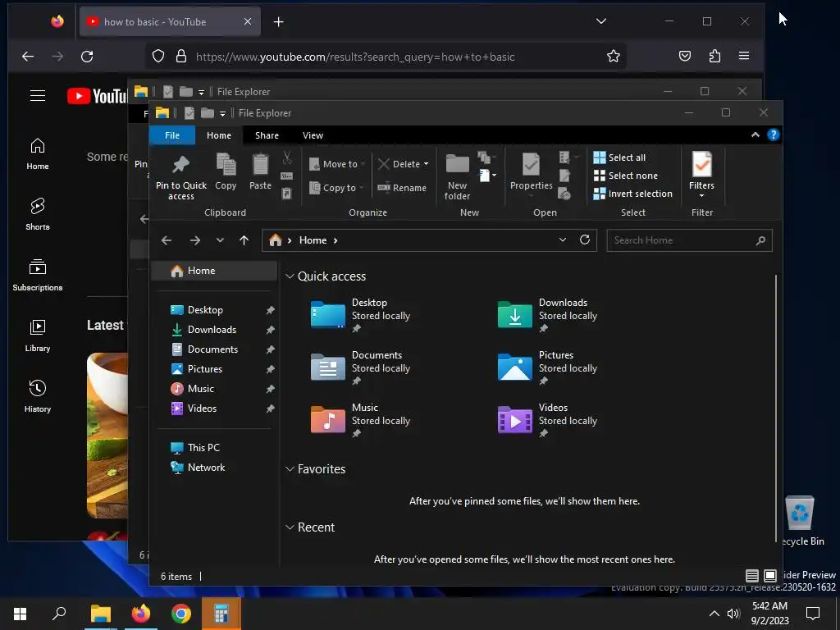Open YouTube History in the sidebar
Image resolution: width=840 pixels, height=630 pixels.
pos(38,396)
